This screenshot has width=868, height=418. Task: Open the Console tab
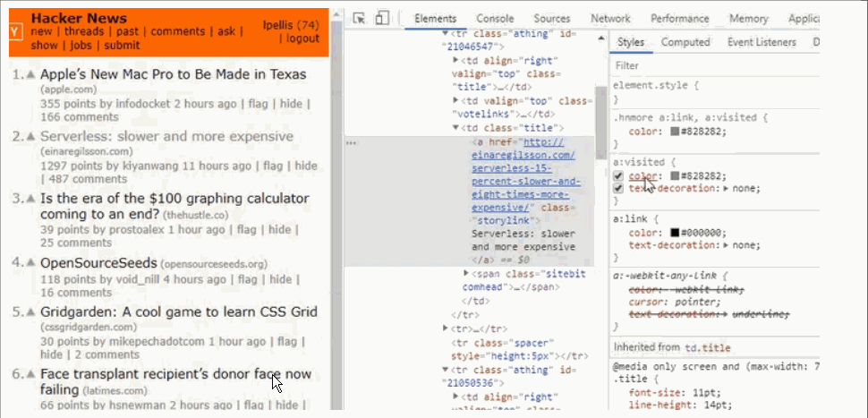[495, 19]
